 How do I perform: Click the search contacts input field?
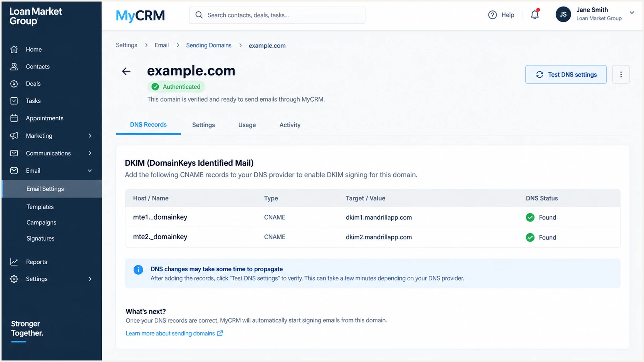coord(277,15)
